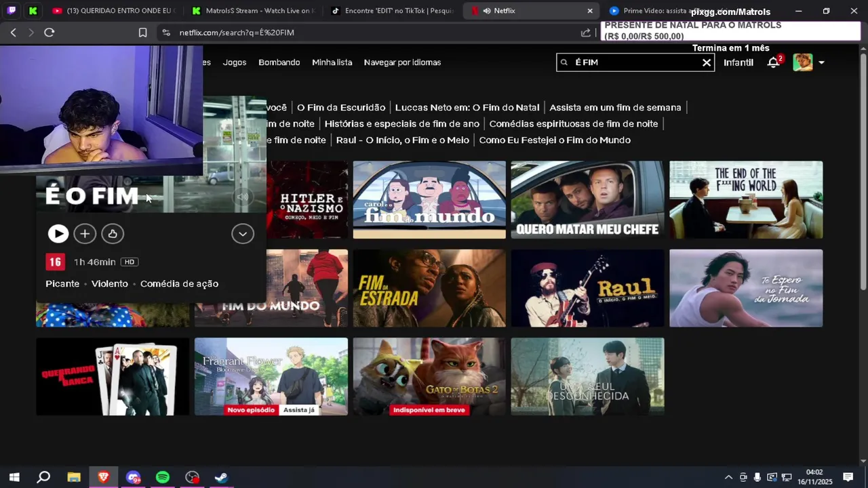Close the Netflix tab
Viewport: 868px width, 488px height.
[590, 11]
